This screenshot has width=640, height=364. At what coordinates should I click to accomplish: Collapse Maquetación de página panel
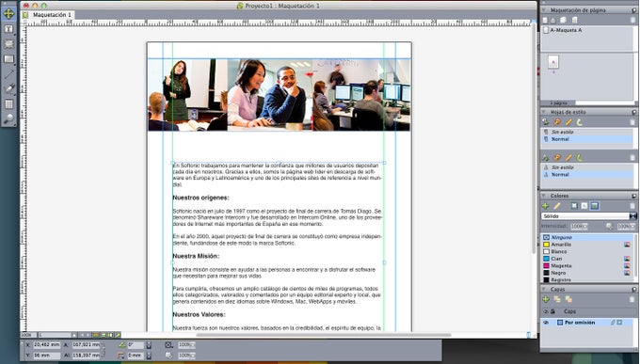[x=544, y=9]
